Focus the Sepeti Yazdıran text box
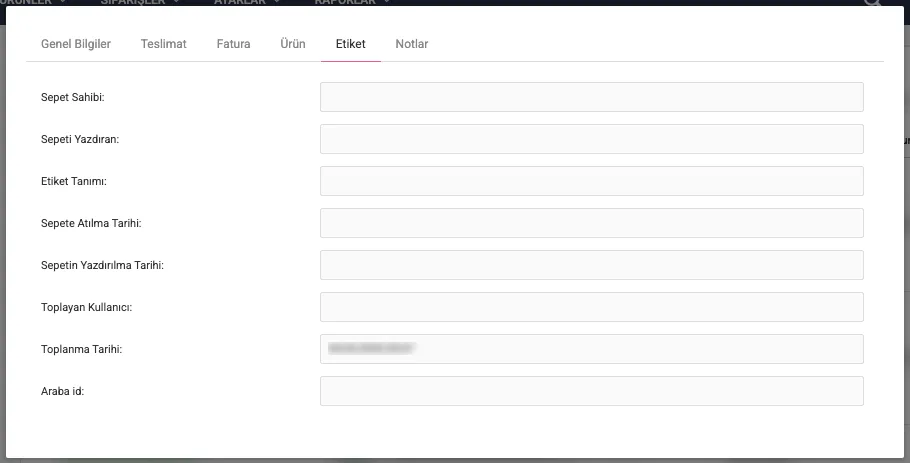Image resolution: width=910 pixels, height=463 pixels. coord(591,139)
